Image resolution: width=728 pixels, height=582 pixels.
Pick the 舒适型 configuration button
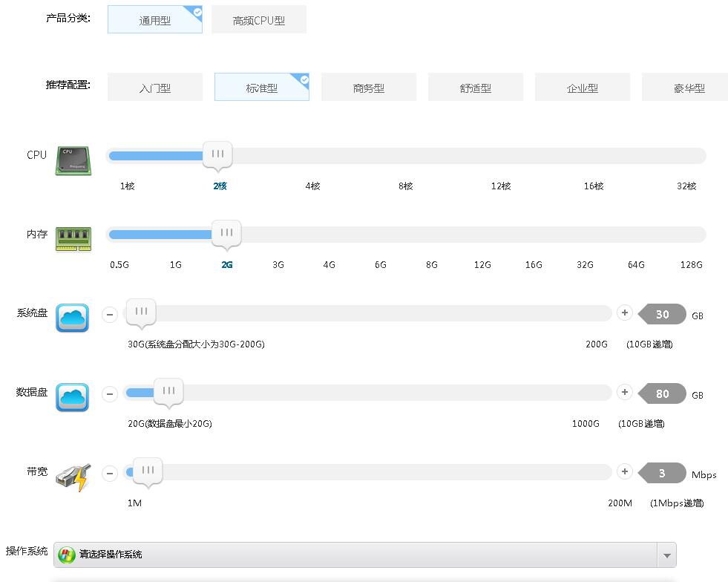click(476, 88)
